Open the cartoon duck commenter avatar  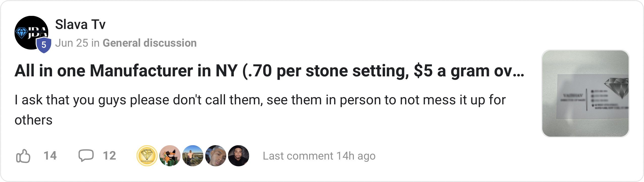pyautogui.click(x=170, y=156)
